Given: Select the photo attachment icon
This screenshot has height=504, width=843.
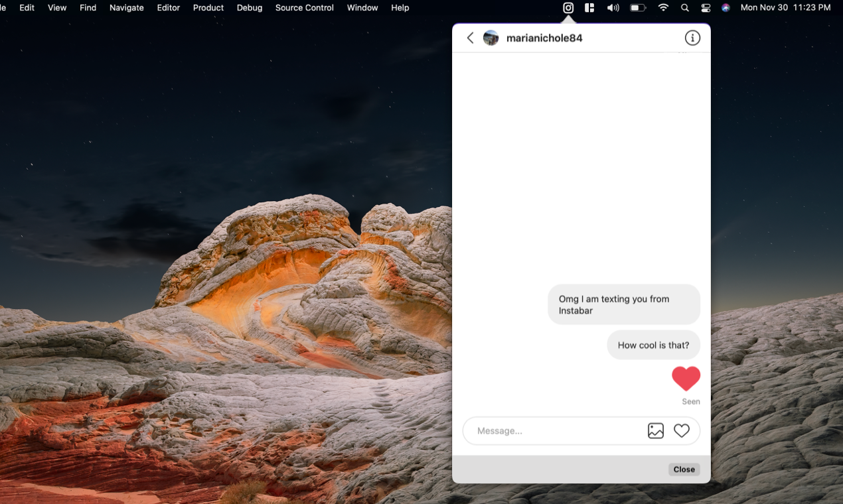Looking at the screenshot, I should tap(656, 431).
